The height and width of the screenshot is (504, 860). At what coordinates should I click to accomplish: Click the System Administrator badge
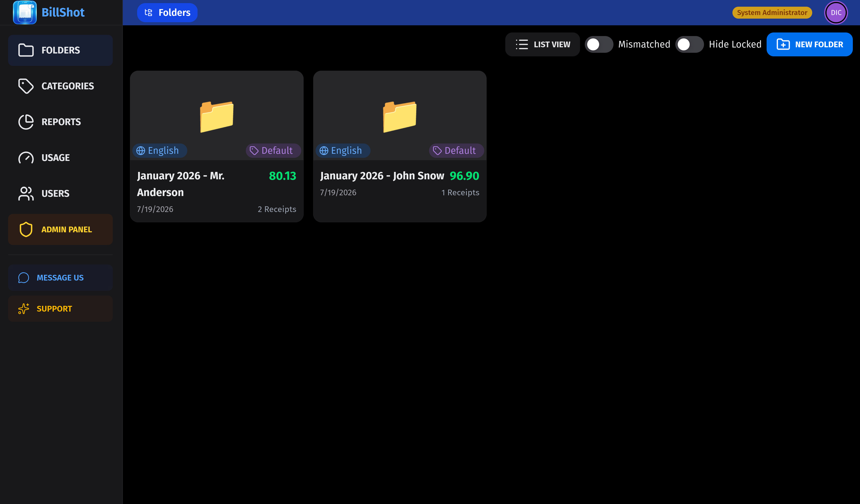pyautogui.click(x=772, y=13)
